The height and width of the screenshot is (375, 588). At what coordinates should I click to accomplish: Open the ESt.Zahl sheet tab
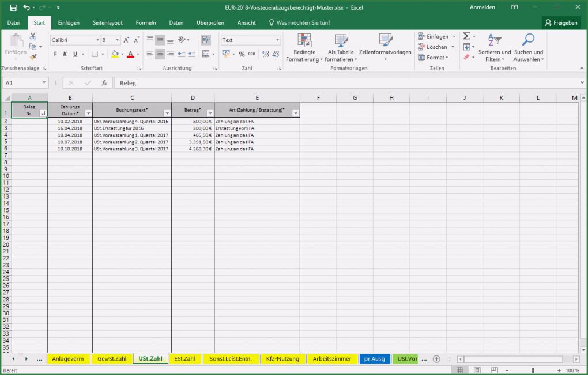pos(184,358)
